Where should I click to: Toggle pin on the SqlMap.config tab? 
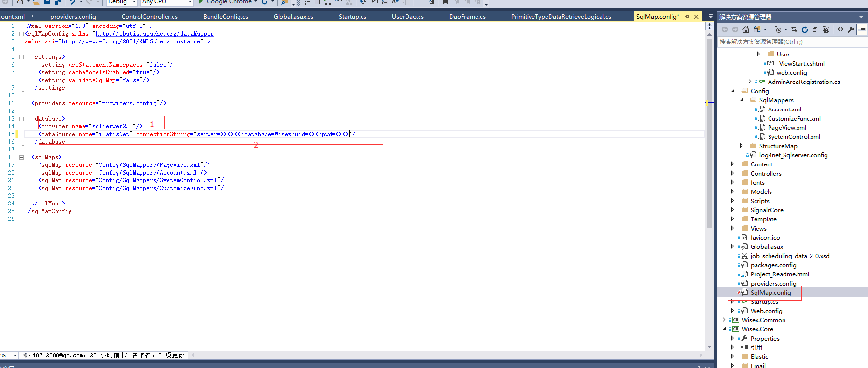coord(687,17)
